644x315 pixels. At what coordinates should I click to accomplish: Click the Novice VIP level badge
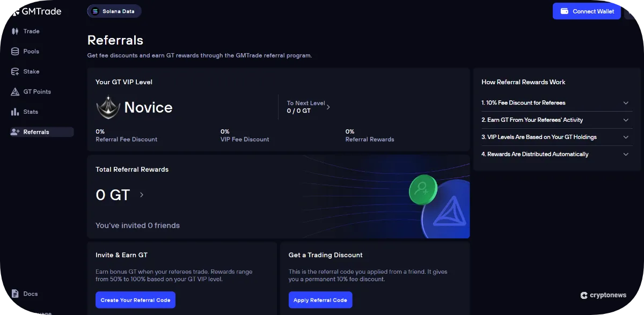107,107
